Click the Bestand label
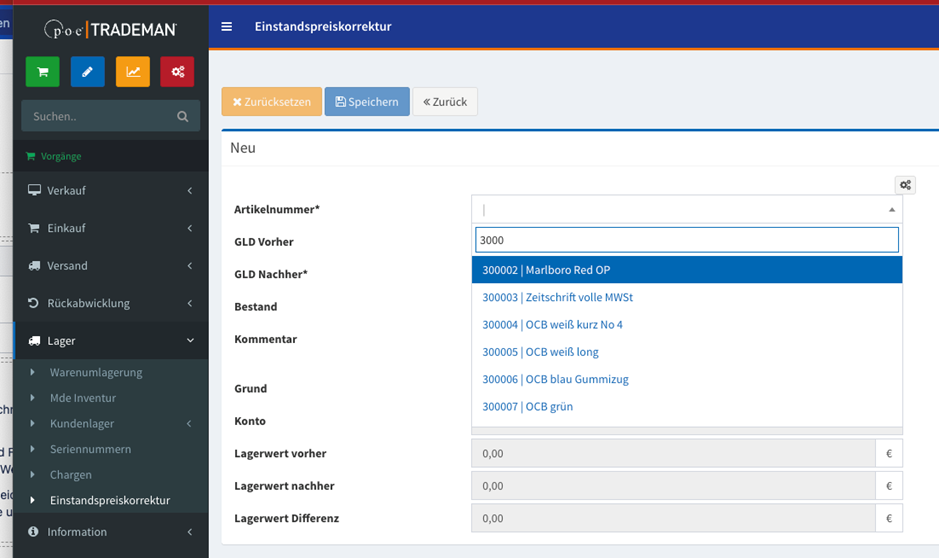 [x=256, y=307]
